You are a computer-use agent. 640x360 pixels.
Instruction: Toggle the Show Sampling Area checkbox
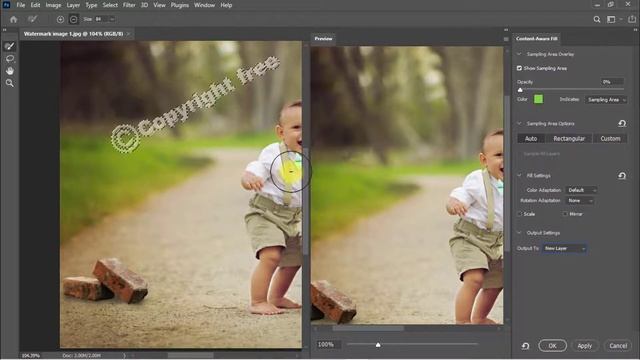pos(519,68)
